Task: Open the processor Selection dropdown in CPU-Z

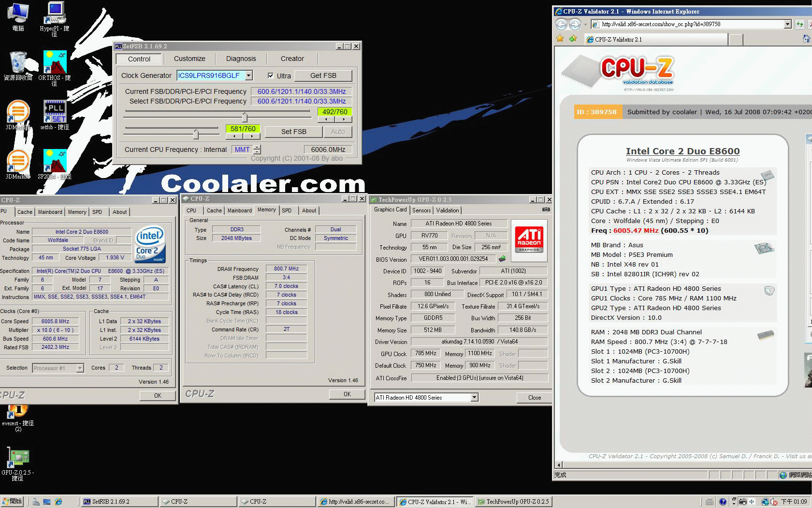Action: (x=80, y=368)
